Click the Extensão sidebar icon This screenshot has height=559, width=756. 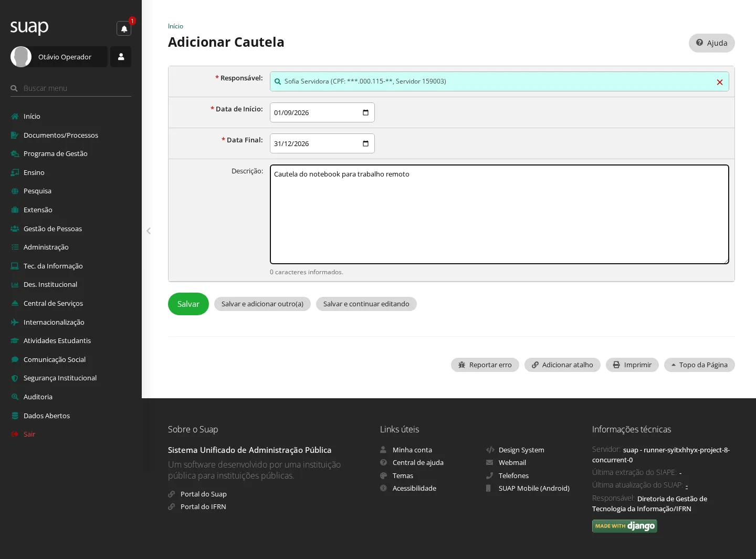15,210
